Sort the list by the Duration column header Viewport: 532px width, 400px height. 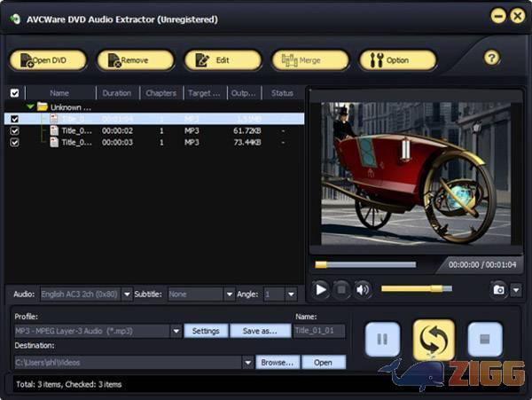[x=116, y=93]
